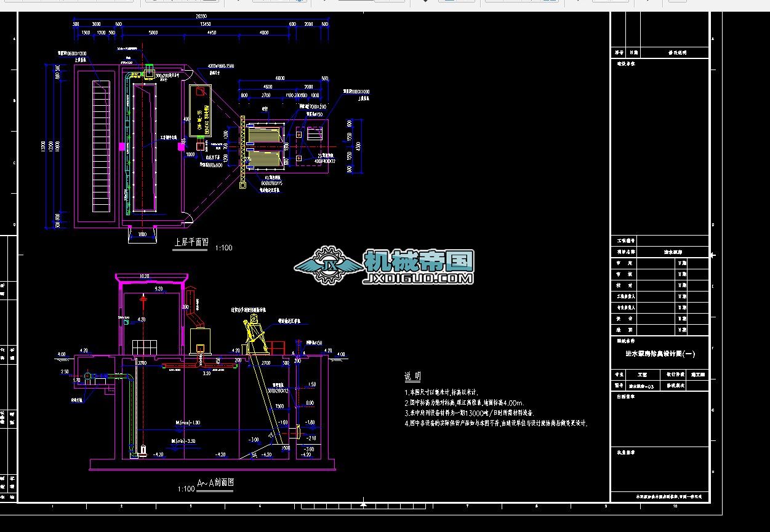
Task: Select the 上层平面图 plan title
Action: (x=191, y=242)
